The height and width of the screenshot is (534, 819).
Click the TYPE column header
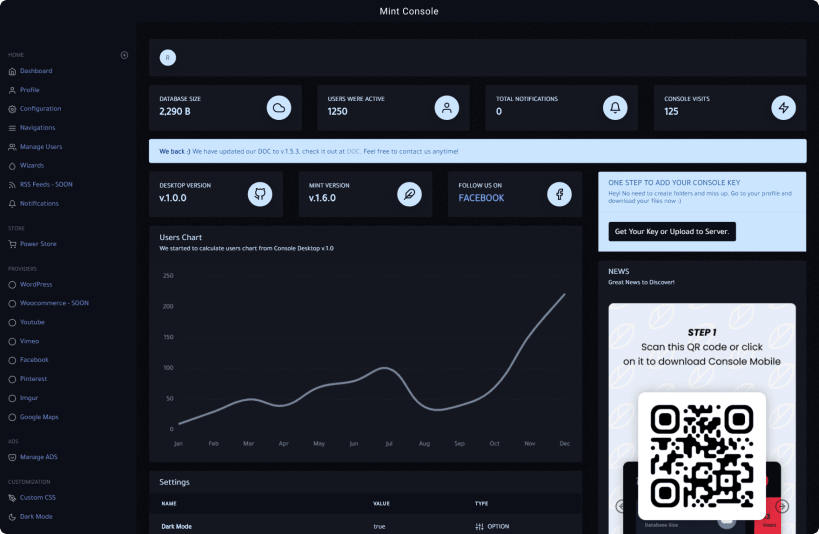[482, 504]
